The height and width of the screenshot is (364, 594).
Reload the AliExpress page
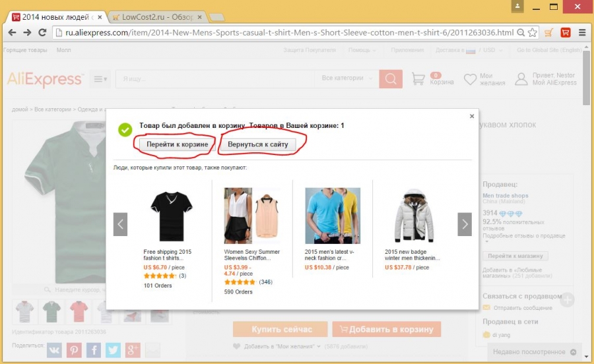pyautogui.click(x=42, y=32)
